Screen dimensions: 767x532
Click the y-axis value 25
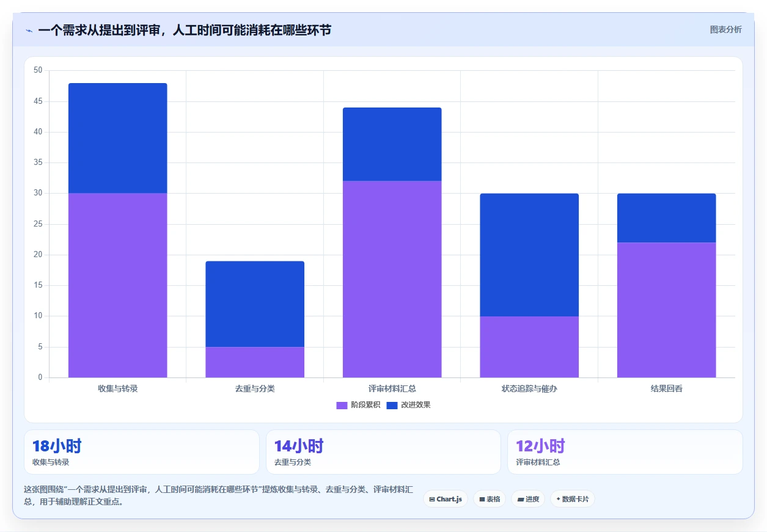(x=38, y=224)
